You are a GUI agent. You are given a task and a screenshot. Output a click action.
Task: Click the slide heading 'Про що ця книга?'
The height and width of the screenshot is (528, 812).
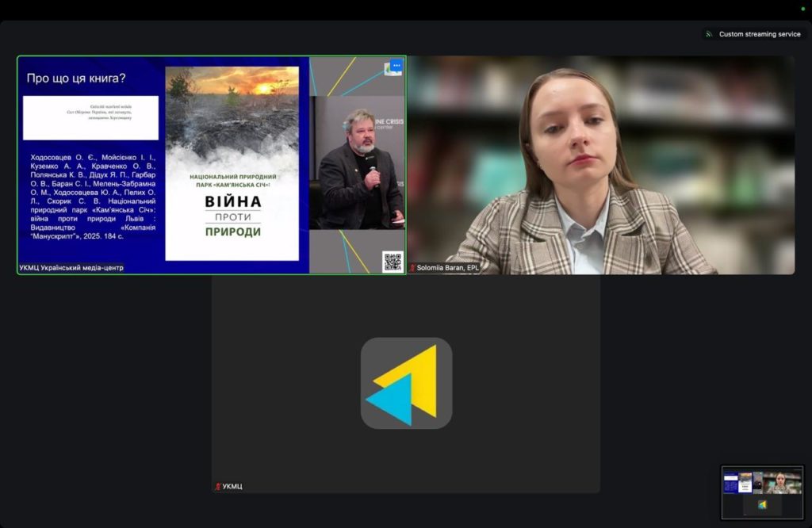click(x=76, y=78)
